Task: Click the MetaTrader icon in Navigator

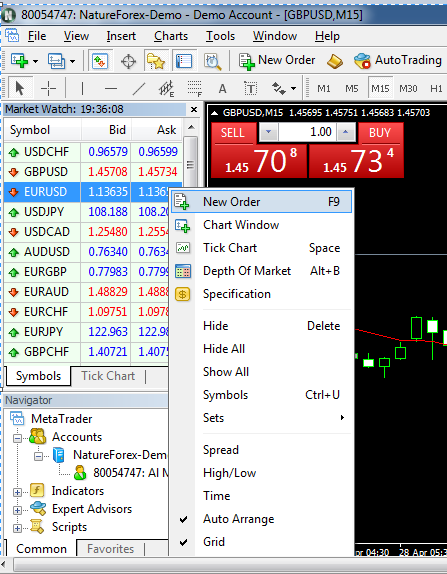Action: click(x=17, y=418)
